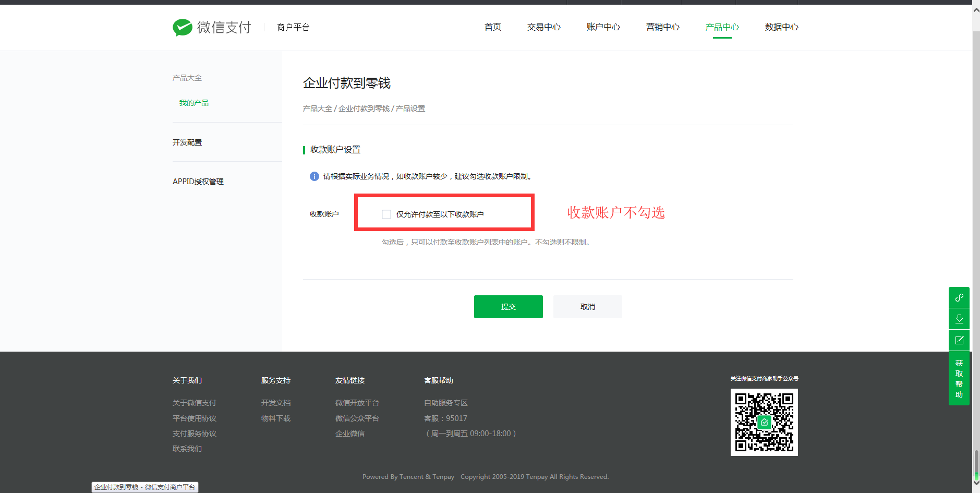This screenshot has width=980, height=493.
Task: Open 账户中心 navigation tab
Action: (603, 27)
